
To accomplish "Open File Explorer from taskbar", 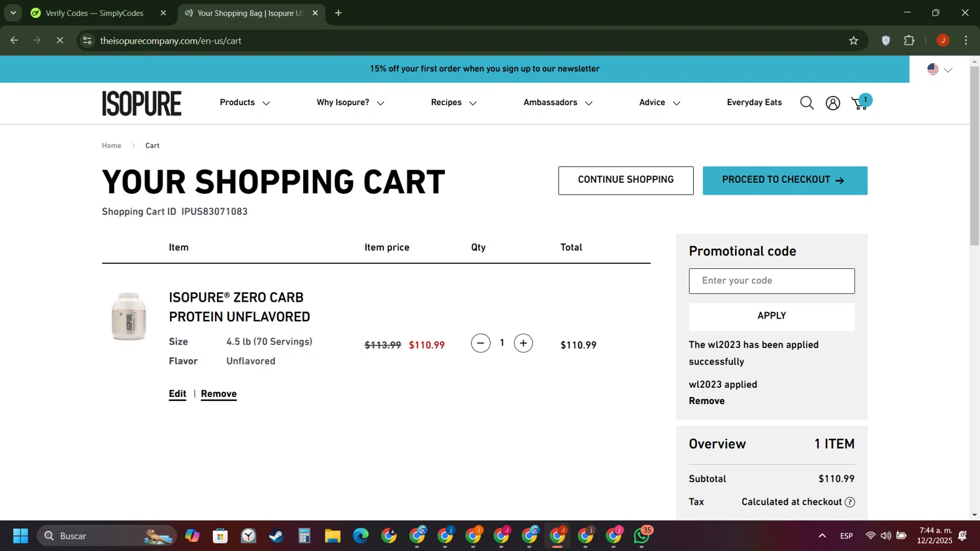I will (x=333, y=536).
